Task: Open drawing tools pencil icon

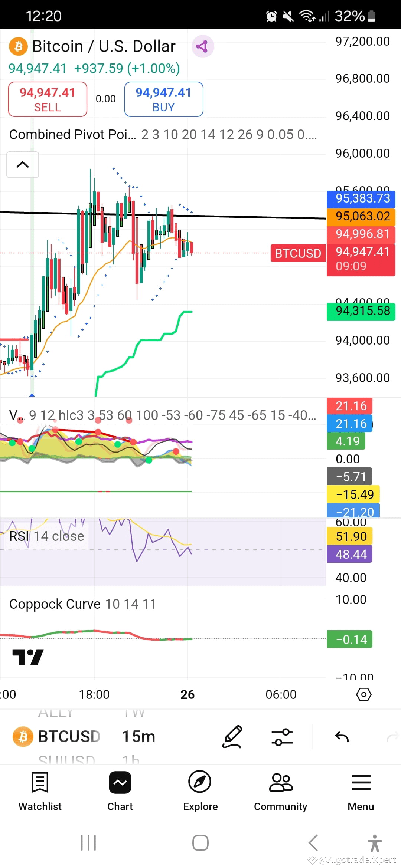Action: 232,737
